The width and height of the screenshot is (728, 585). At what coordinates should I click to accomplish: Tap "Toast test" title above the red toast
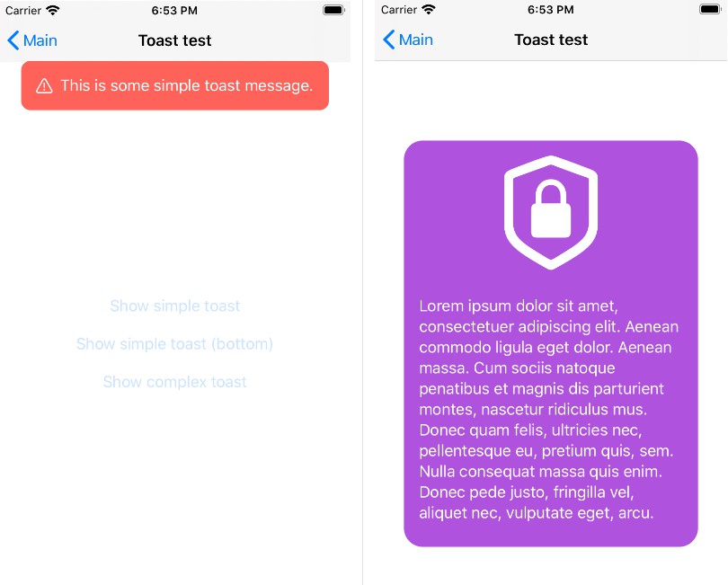click(x=175, y=40)
